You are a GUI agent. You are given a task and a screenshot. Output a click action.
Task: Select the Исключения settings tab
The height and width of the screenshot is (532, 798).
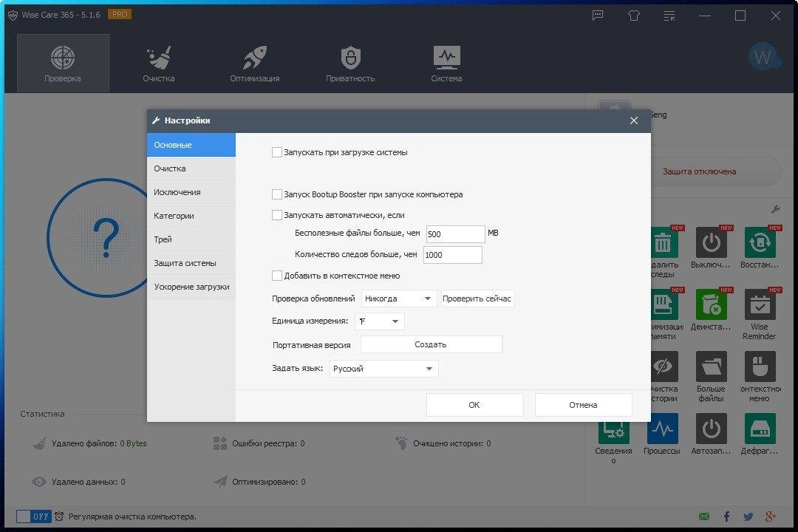pyautogui.click(x=191, y=192)
